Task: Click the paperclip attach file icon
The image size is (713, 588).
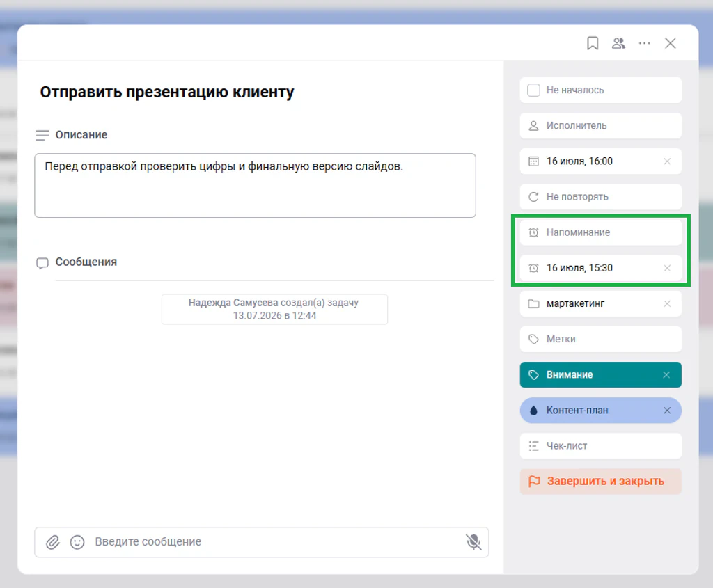Action: tap(53, 541)
